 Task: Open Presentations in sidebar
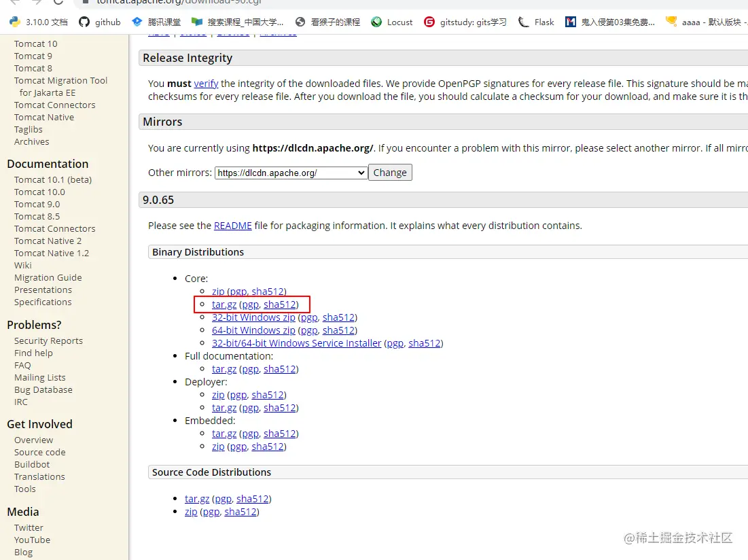click(x=43, y=290)
